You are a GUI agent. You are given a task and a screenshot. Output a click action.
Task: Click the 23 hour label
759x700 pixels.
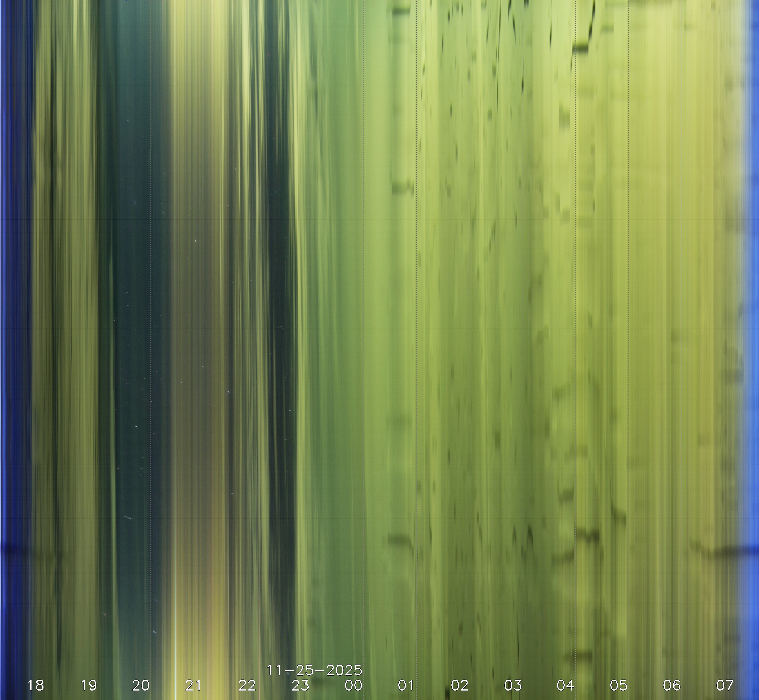click(300, 685)
